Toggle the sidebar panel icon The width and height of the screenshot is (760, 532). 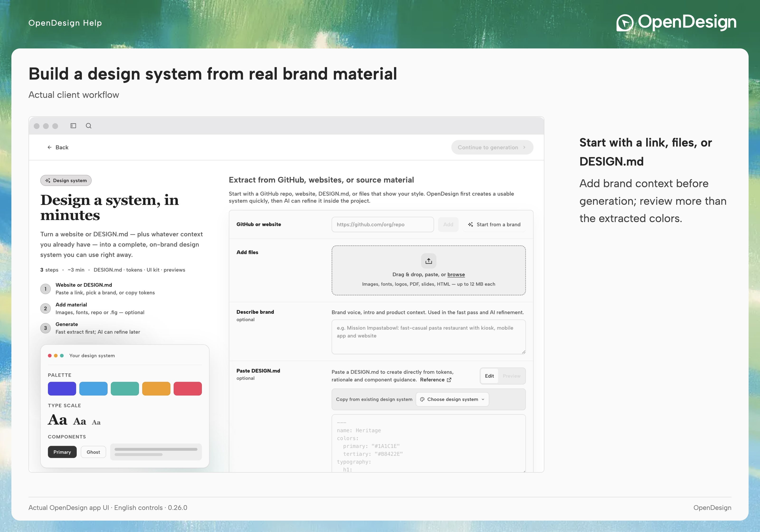pos(73,126)
